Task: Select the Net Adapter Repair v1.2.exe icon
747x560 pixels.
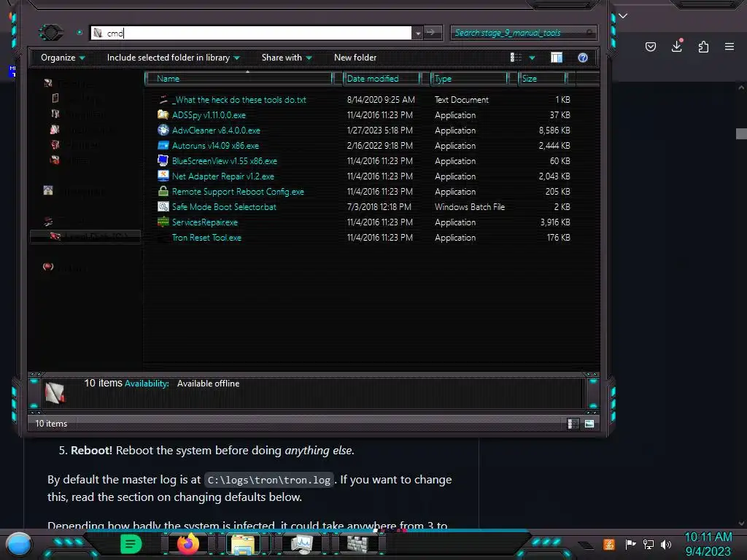Action: click(x=163, y=176)
